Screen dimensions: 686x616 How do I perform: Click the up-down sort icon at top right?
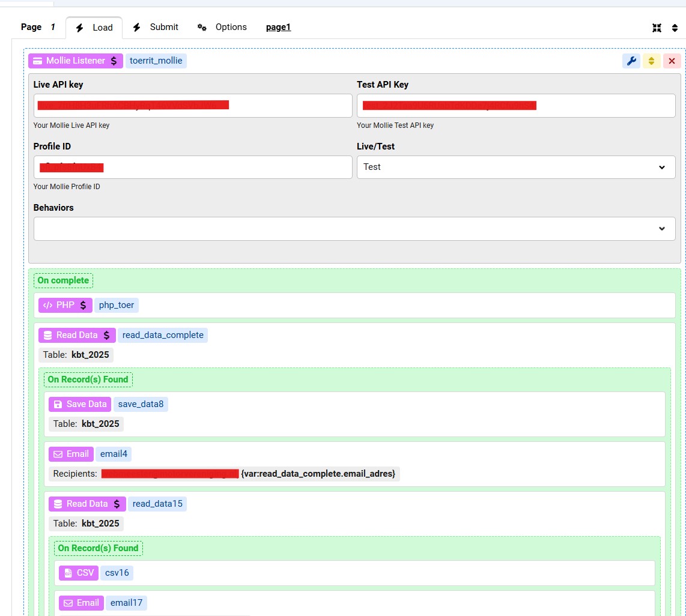[x=675, y=28]
